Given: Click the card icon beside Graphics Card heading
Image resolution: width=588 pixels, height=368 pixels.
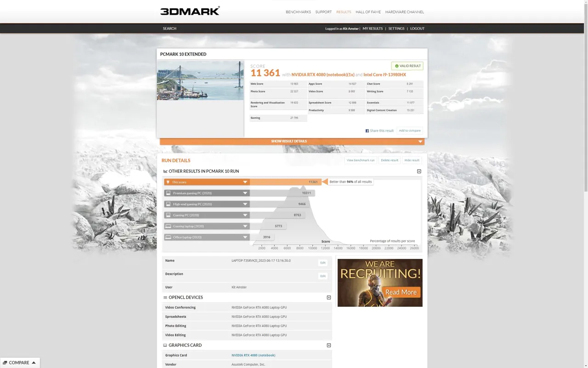Looking at the screenshot, I should (165, 345).
